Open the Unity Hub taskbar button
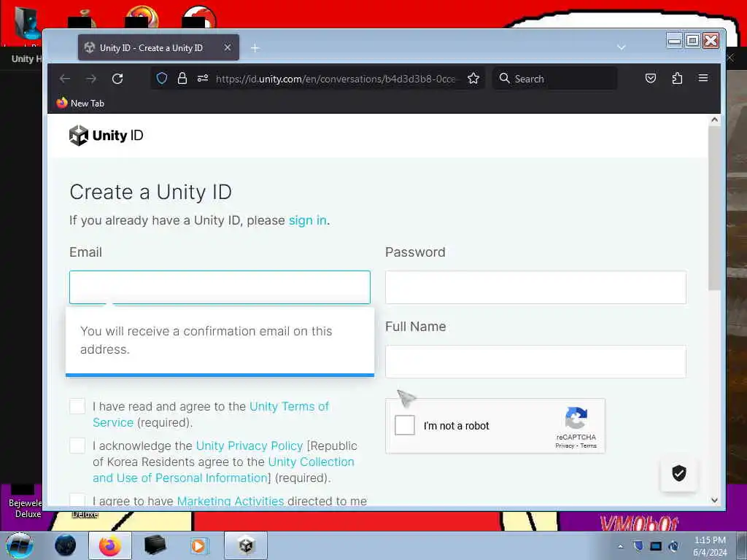The height and width of the screenshot is (560, 747). (247, 545)
